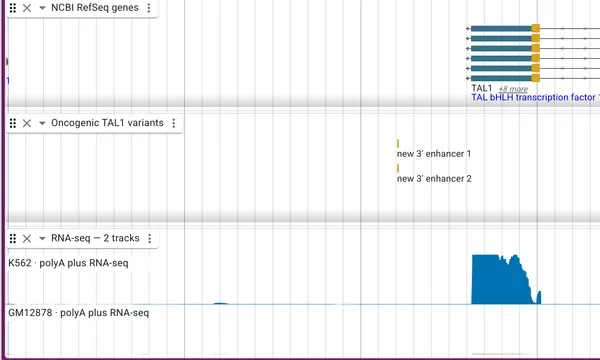
Task: Click the K562 RNA-seq coverage peak
Action: click(x=506, y=279)
